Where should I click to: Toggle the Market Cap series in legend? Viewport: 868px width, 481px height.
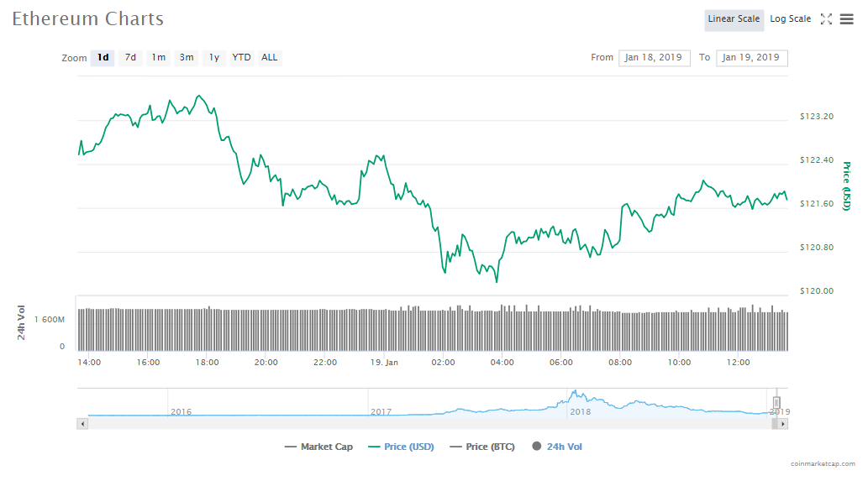pyautogui.click(x=318, y=447)
